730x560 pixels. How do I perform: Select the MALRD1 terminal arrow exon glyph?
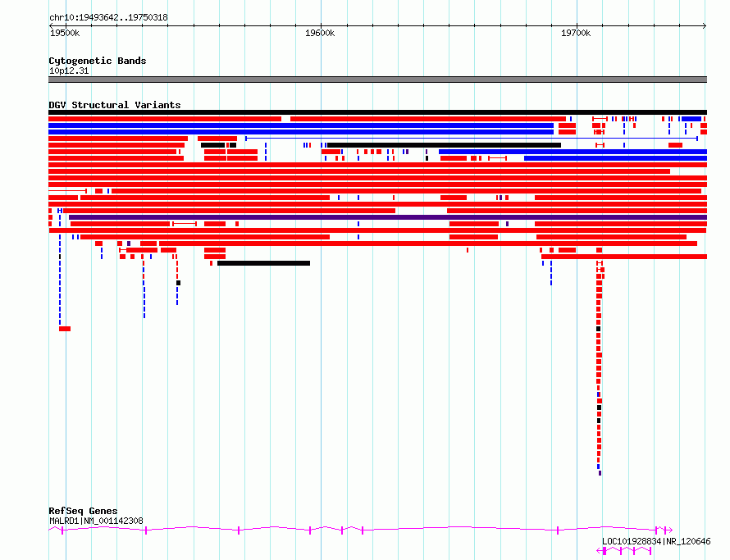tap(668, 530)
